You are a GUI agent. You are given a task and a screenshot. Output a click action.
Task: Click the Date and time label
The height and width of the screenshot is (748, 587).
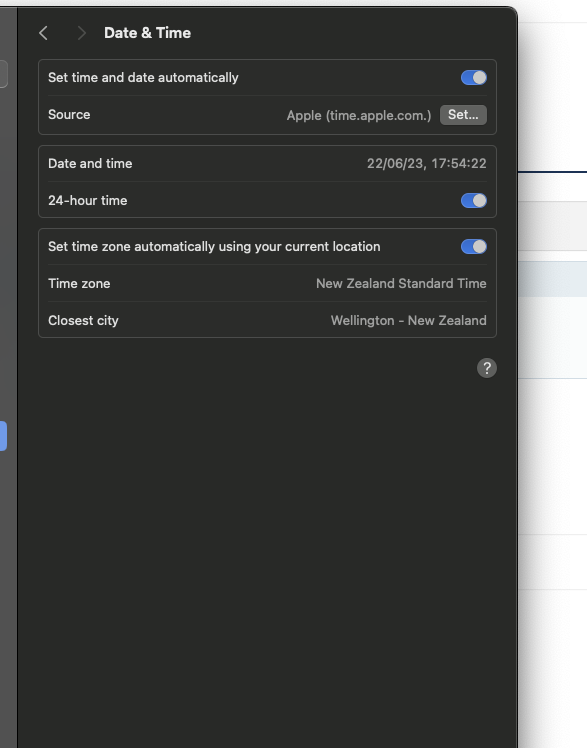[x=90, y=164]
